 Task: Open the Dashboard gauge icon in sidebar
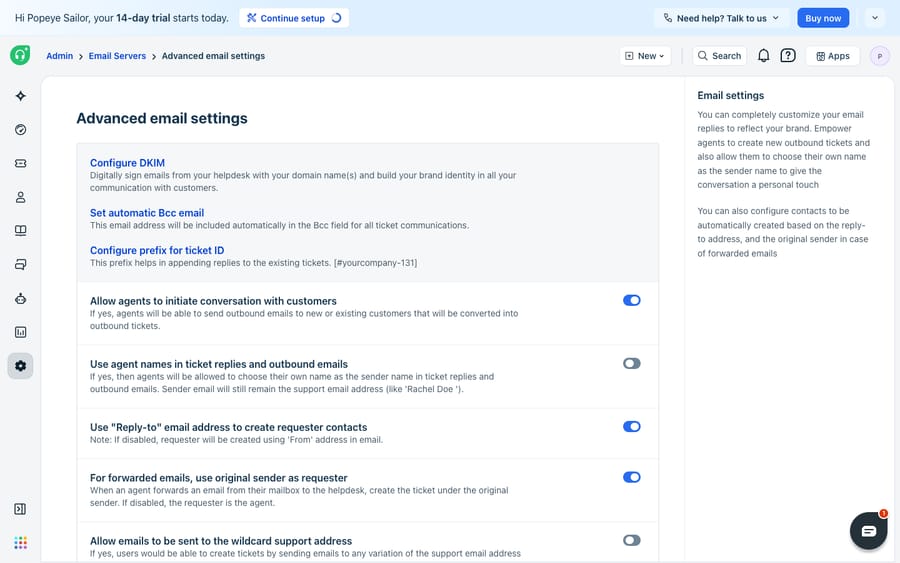point(21,130)
